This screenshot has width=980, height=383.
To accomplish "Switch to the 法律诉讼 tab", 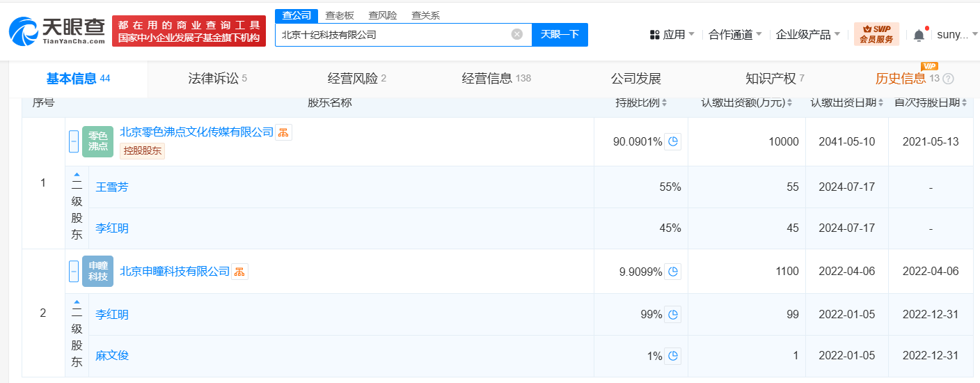I will tap(217, 79).
